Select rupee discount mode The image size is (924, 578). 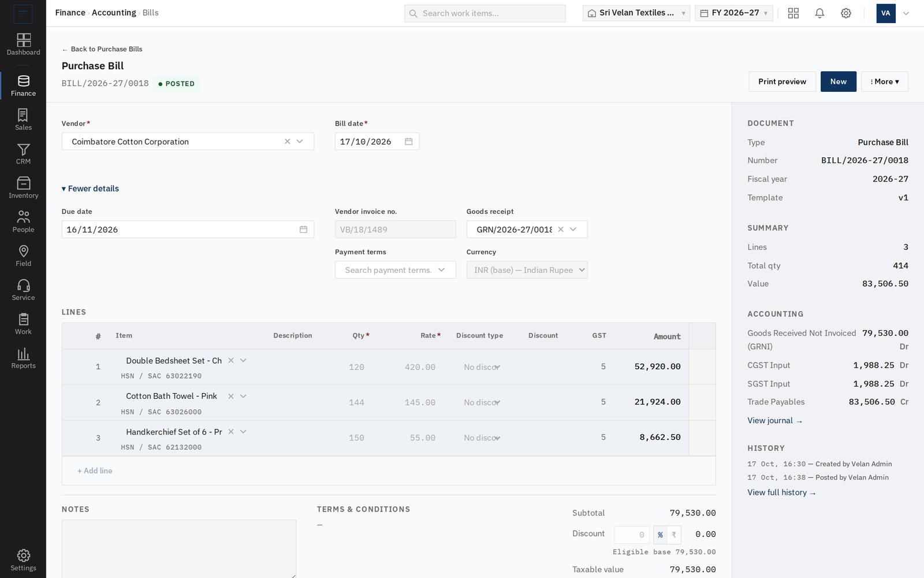[x=674, y=535]
